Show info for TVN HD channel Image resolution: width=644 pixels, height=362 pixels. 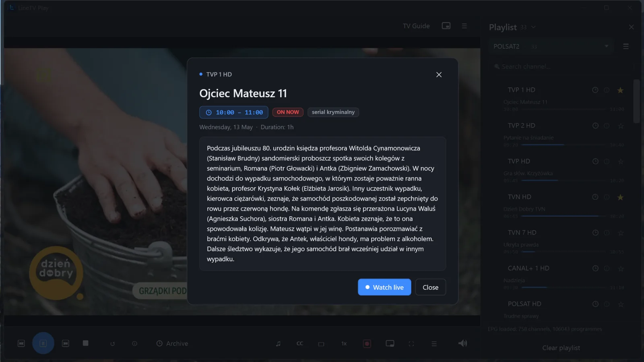(607, 197)
